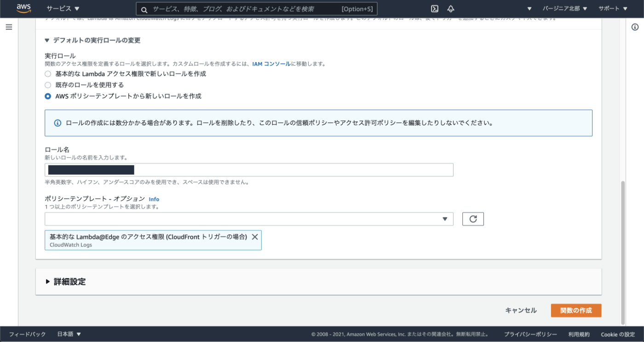Open the サポート menu

point(613,9)
